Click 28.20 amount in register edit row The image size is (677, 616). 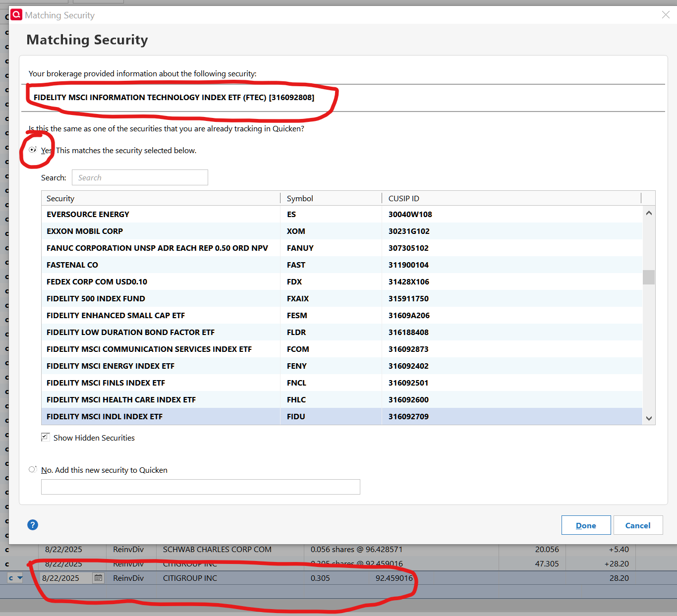[x=619, y=578]
